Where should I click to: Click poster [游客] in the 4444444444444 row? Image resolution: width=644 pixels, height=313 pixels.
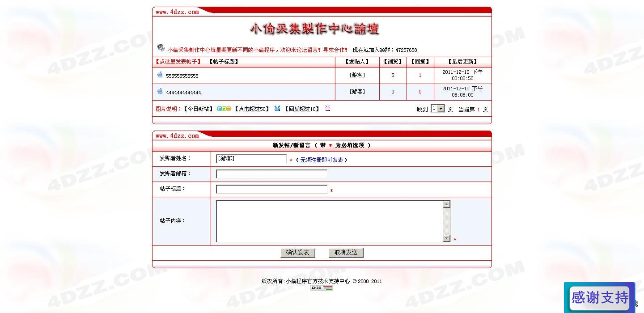tap(357, 92)
